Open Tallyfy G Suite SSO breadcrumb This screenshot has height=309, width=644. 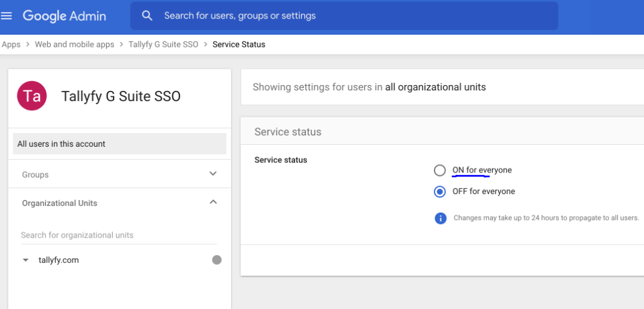(x=163, y=44)
